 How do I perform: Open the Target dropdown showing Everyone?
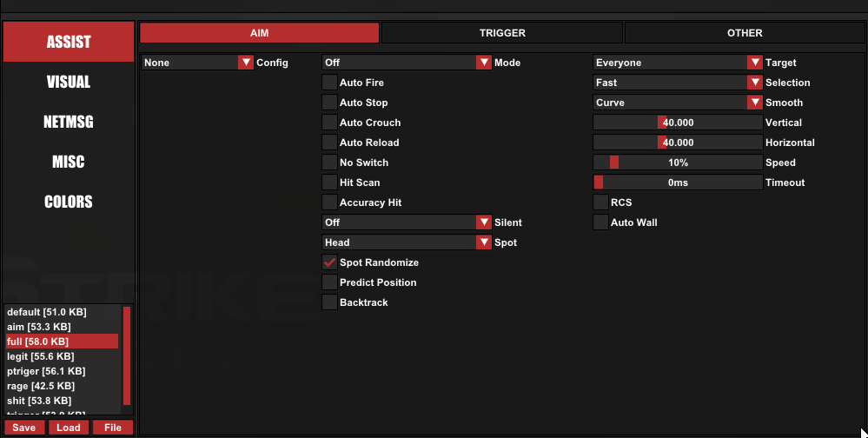(x=678, y=63)
